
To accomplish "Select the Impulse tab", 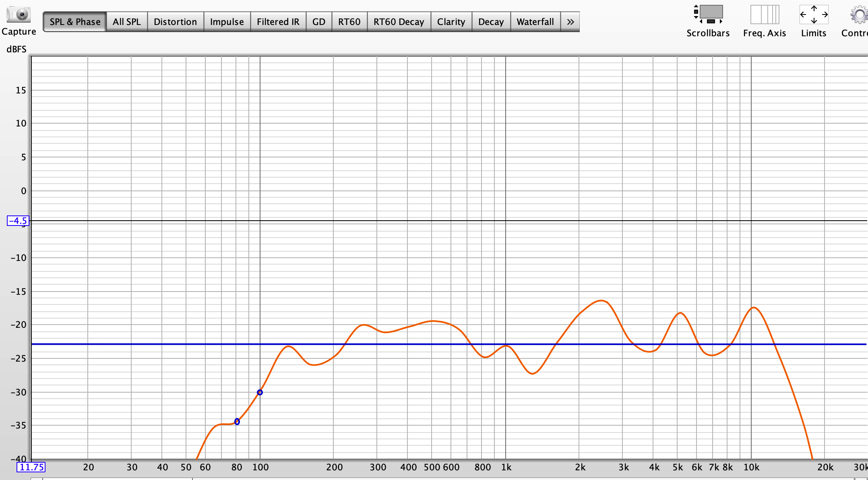I will click(x=227, y=22).
